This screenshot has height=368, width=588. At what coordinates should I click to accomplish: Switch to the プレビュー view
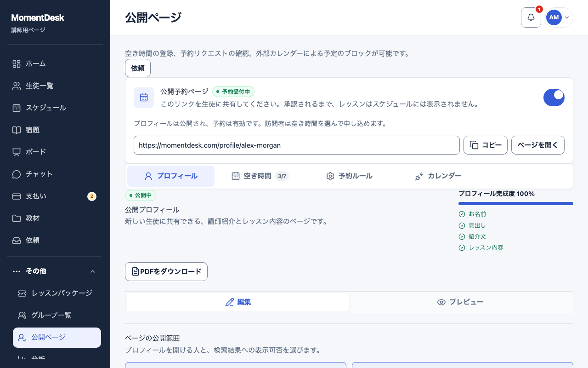(x=461, y=302)
